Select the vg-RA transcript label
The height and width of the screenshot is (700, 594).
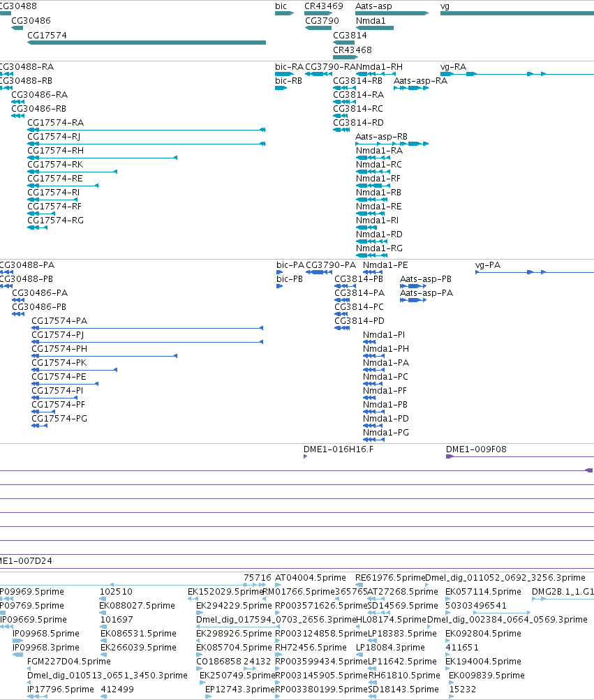pos(453,67)
